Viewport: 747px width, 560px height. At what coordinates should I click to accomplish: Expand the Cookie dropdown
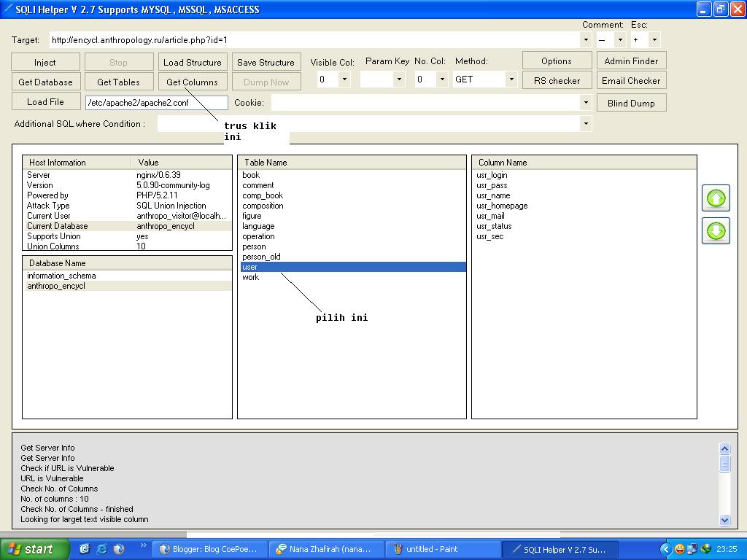point(586,102)
